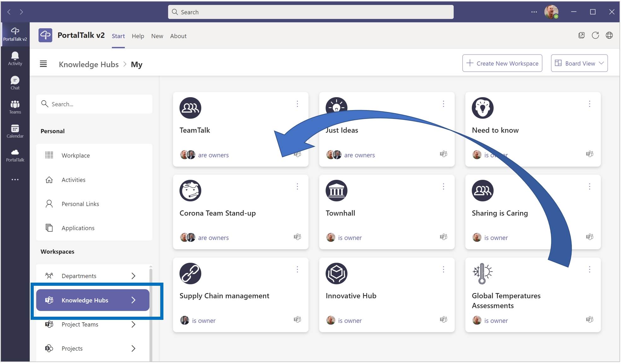Open Teams in the left rail
The height and width of the screenshot is (364, 623).
pos(15,107)
